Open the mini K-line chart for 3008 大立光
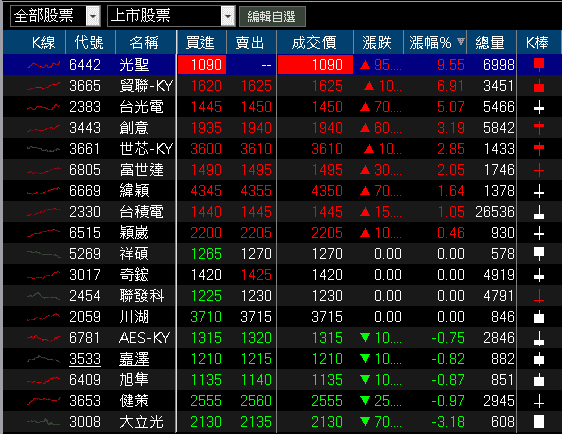This screenshot has width=562, height=434. [43, 422]
